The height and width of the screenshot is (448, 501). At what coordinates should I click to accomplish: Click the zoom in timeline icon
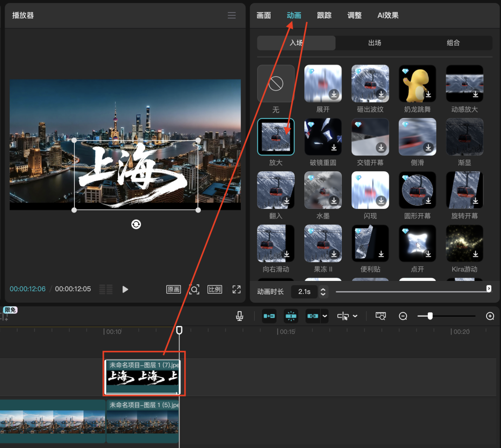[490, 316]
